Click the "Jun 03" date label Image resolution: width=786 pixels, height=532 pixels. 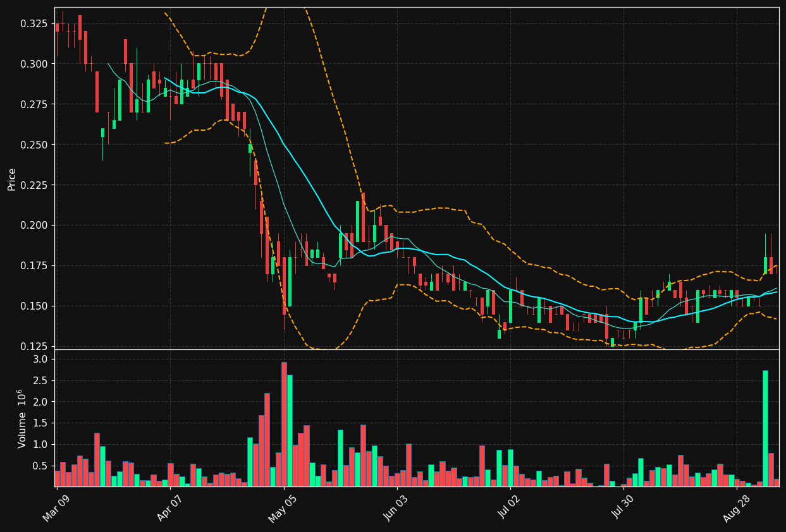point(396,508)
